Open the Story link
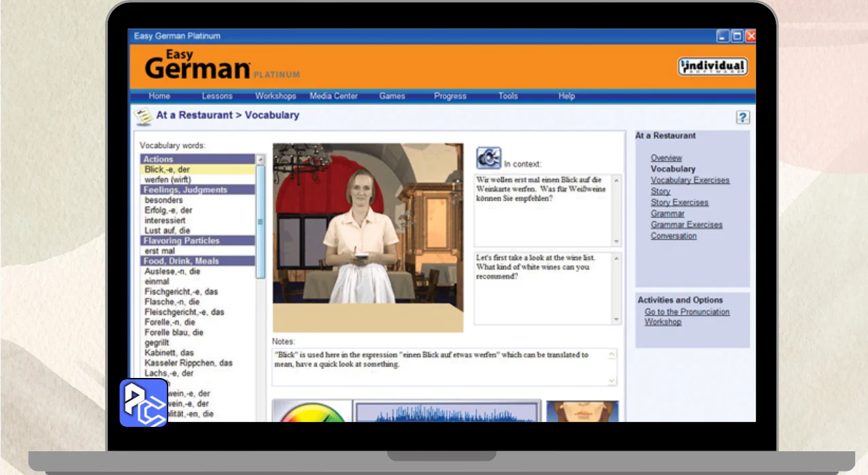 point(660,191)
